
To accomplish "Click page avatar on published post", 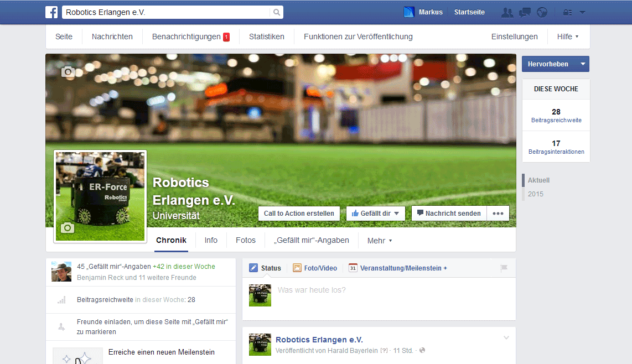I will [x=260, y=344].
